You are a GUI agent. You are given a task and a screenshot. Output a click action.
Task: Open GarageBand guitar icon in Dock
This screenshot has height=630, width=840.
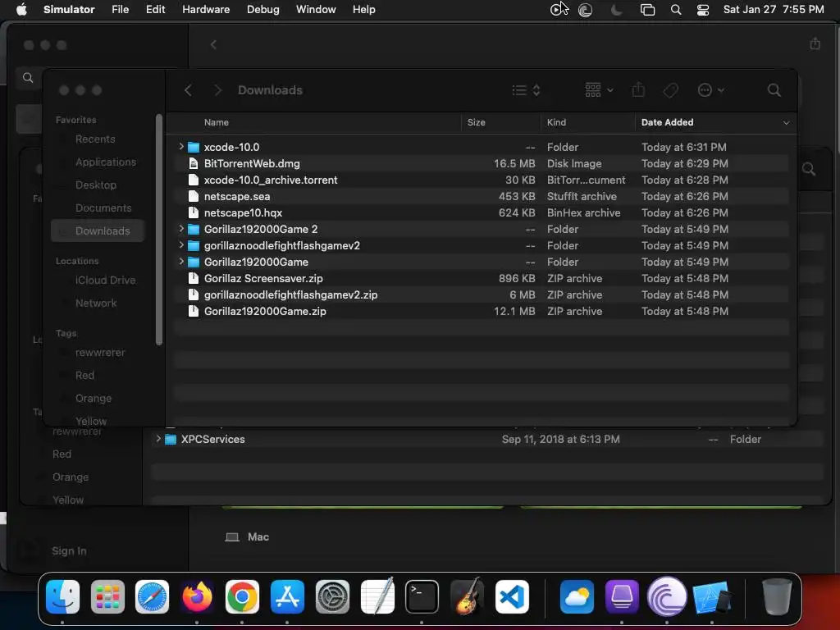467,597
